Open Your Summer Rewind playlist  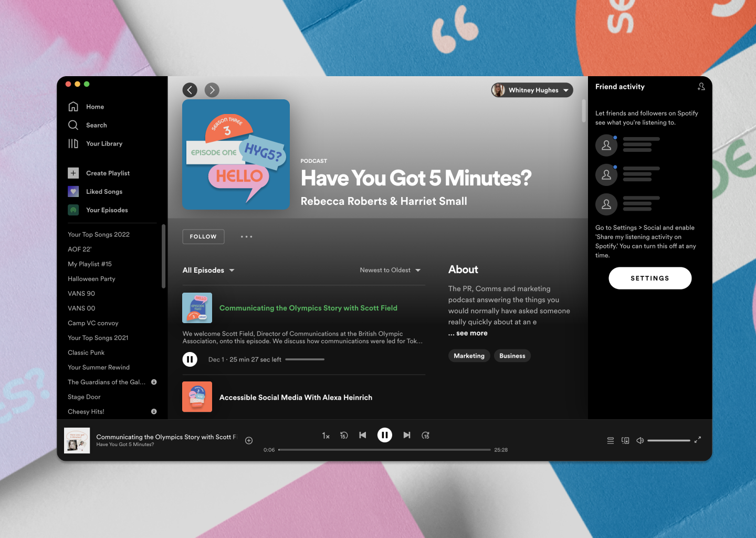tap(99, 367)
